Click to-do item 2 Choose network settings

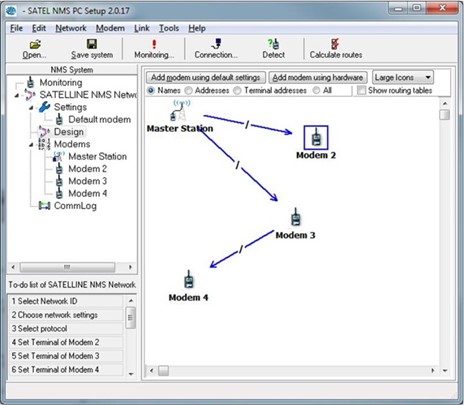coord(66,315)
